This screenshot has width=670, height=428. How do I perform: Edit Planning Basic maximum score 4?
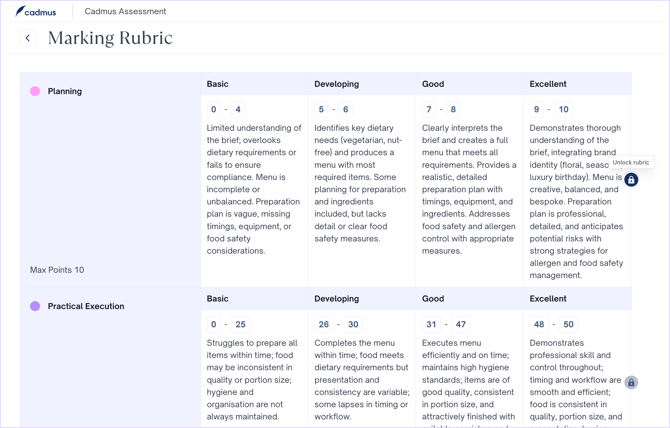[x=238, y=110]
